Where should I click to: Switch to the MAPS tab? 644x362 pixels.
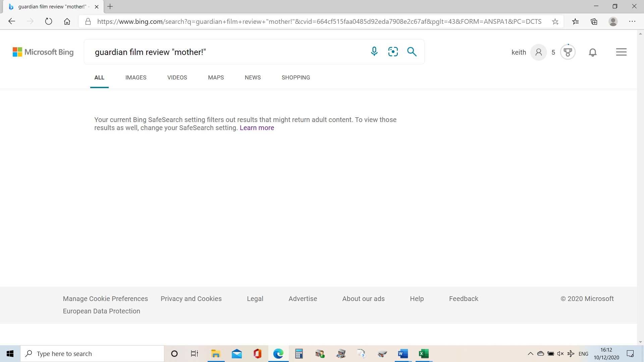point(216,77)
